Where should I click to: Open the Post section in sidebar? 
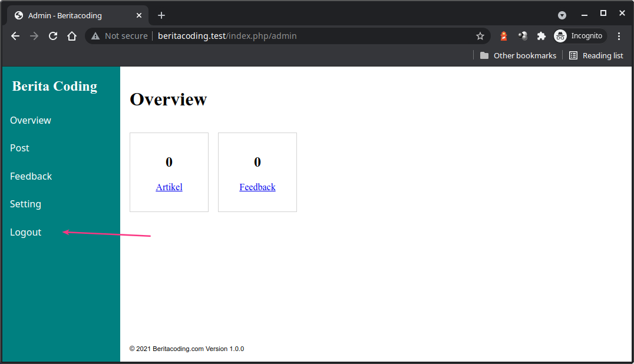click(x=19, y=148)
